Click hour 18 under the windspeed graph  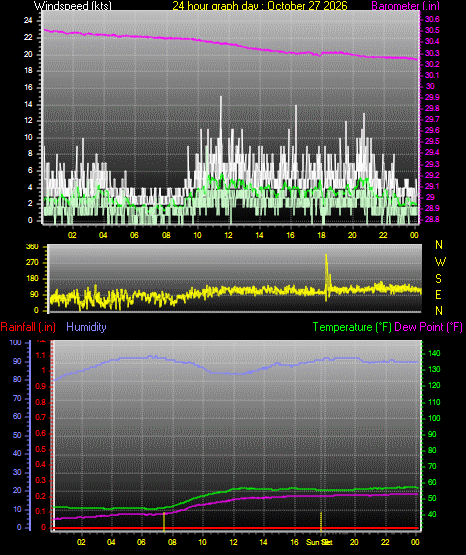tap(321, 235)
